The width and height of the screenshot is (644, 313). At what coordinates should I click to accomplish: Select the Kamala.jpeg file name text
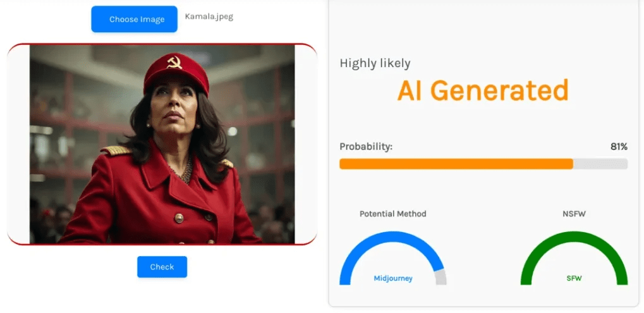(209, 16)
